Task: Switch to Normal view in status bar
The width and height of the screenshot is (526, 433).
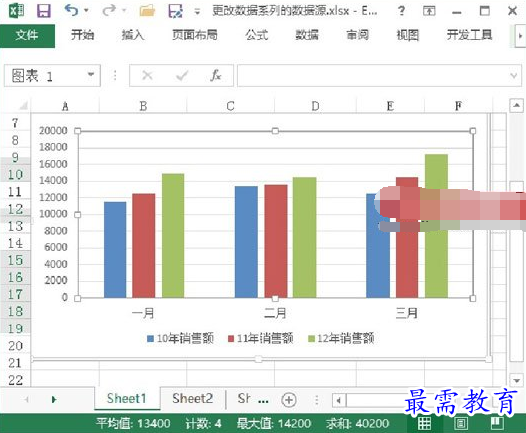Action: 424,423
